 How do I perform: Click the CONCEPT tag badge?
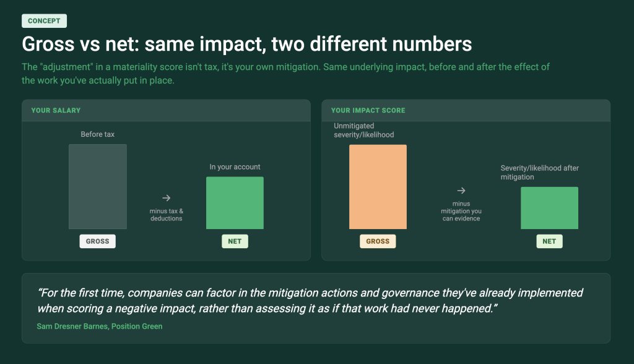click(x=44, y=21)
